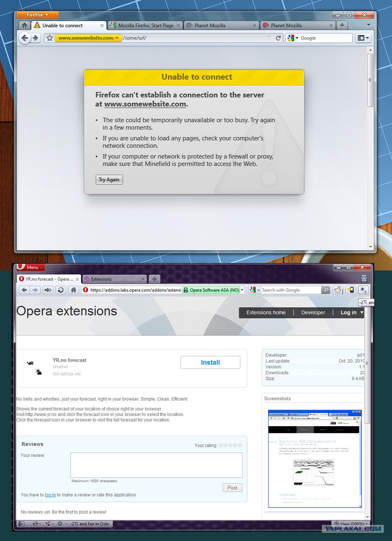
Task: Click the Opera search magnifier button
Action: (326, 290)
